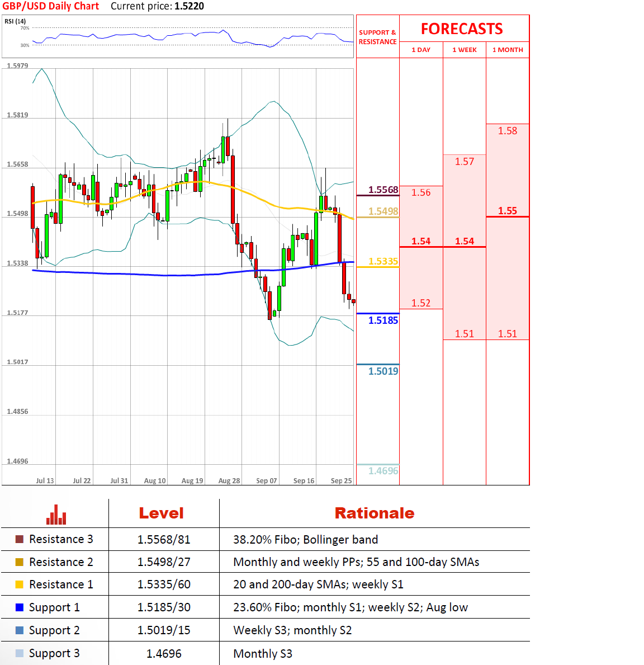Click the current price 1.5220 value

click(189, 6)
